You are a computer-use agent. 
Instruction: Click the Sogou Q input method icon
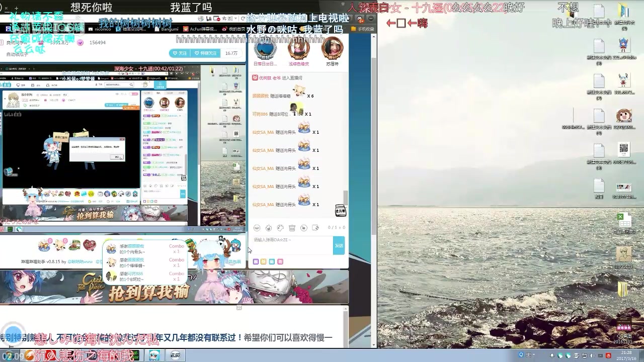tap(521, 355)
